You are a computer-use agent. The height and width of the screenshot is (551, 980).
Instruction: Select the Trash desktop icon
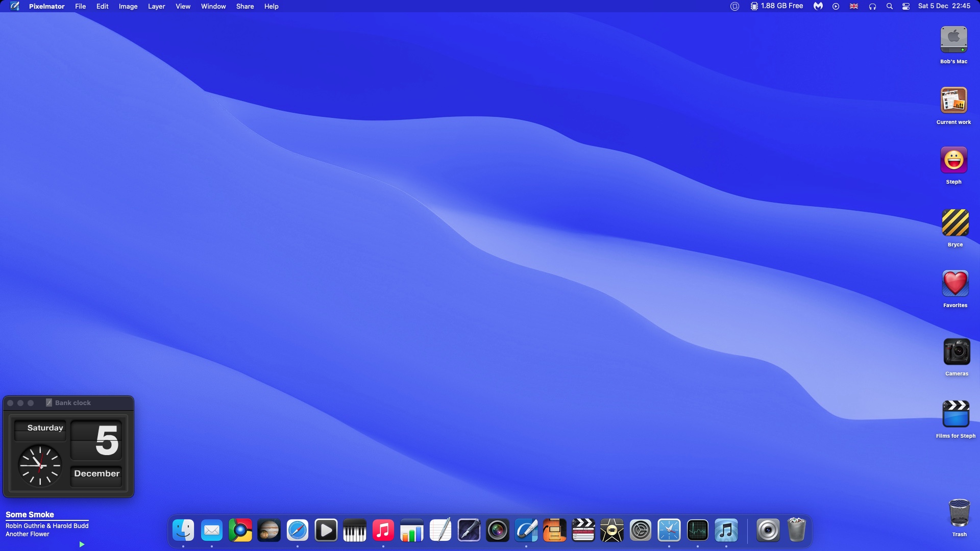click(959, 513)
